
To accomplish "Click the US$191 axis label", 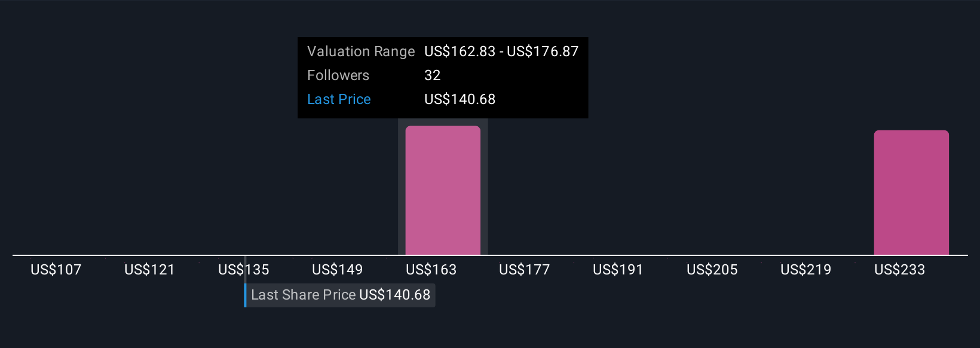I will (618, 270).
